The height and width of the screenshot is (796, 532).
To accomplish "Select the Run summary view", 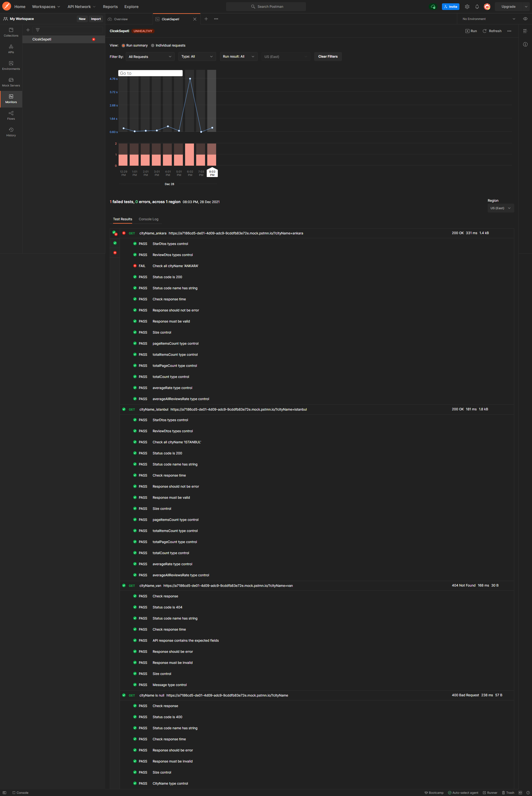I will 135,45.
